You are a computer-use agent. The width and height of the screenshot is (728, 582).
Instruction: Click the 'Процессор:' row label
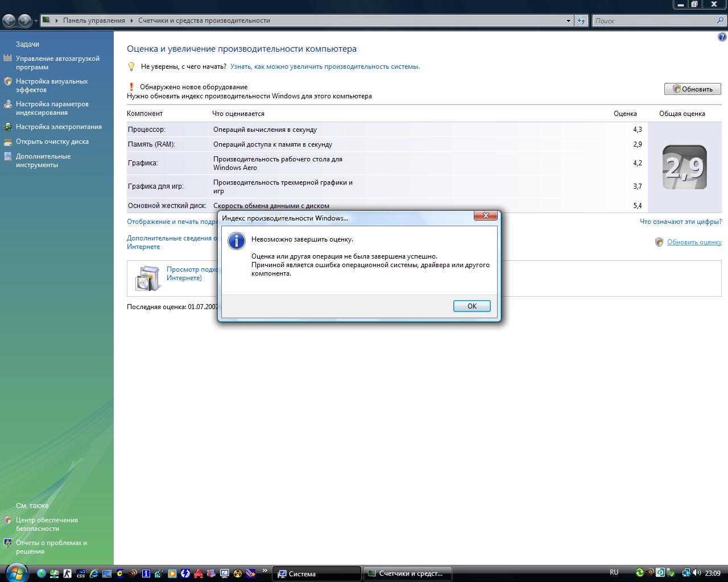[x=147, y=130]
